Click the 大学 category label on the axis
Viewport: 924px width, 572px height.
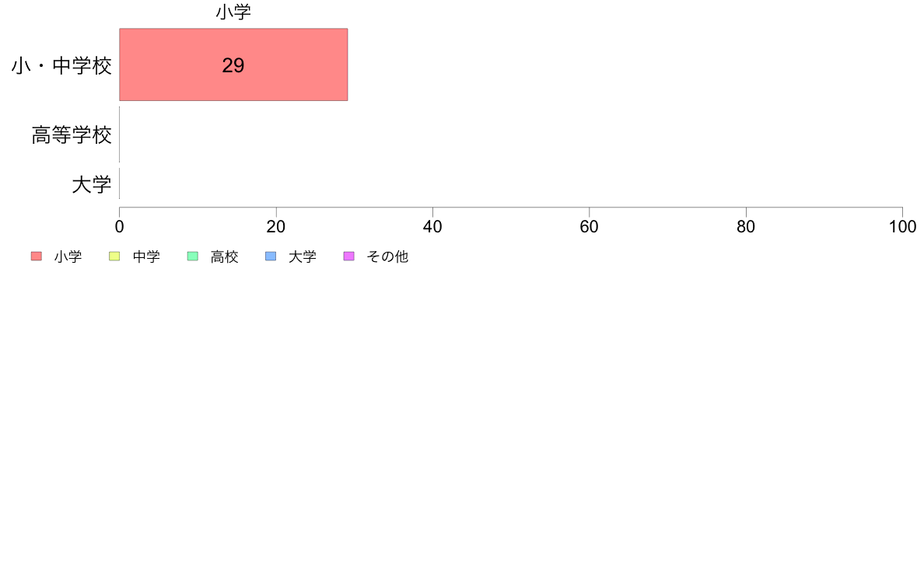[x=91, y=184]
